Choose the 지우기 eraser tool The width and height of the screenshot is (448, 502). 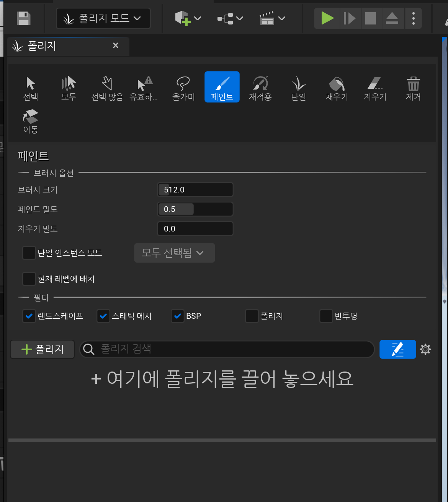click(x=375, y=87)
